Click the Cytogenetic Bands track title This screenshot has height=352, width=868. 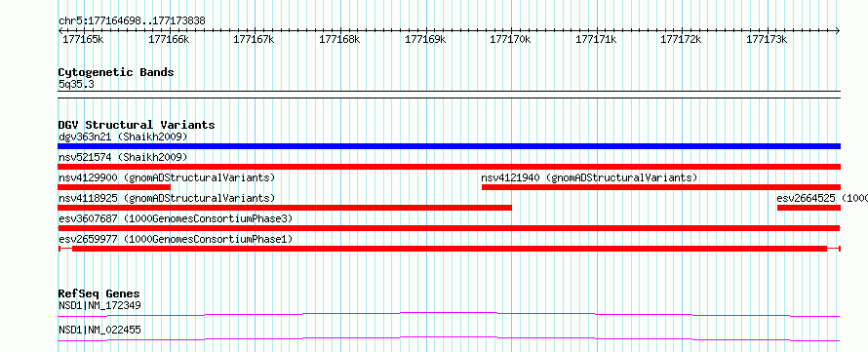(x=116, y=72)
